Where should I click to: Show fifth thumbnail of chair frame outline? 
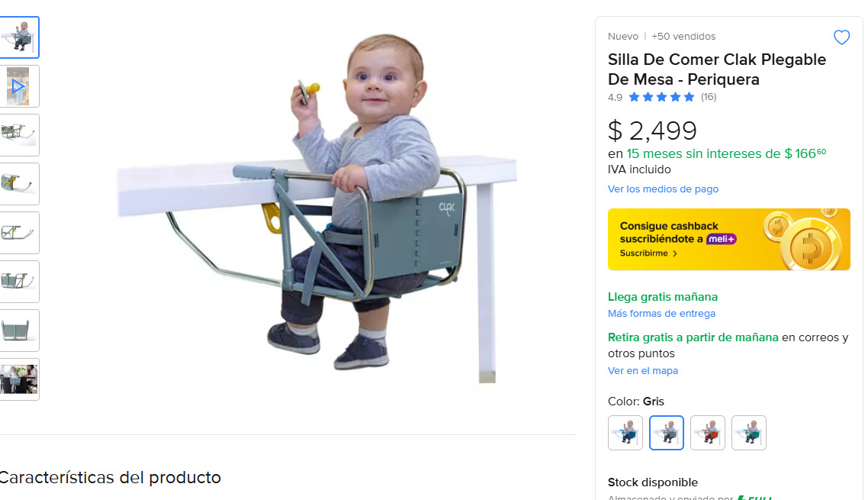click(x=19, y=233)
